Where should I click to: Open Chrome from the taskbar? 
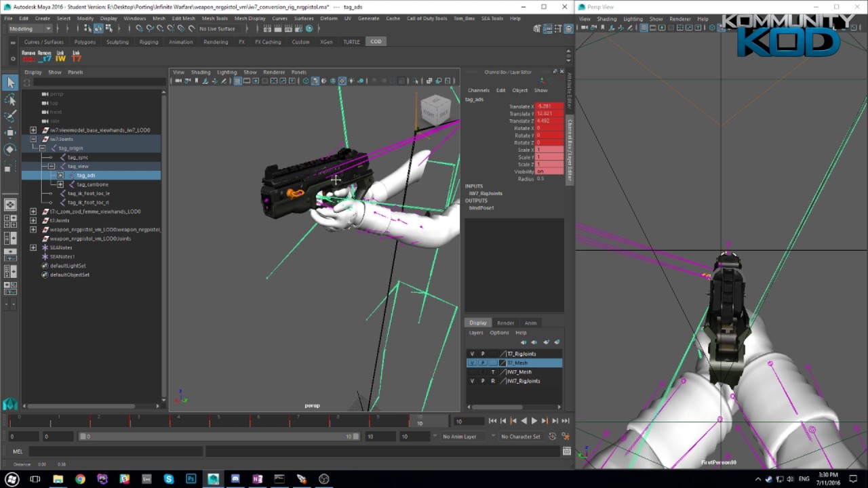point(80,479)
